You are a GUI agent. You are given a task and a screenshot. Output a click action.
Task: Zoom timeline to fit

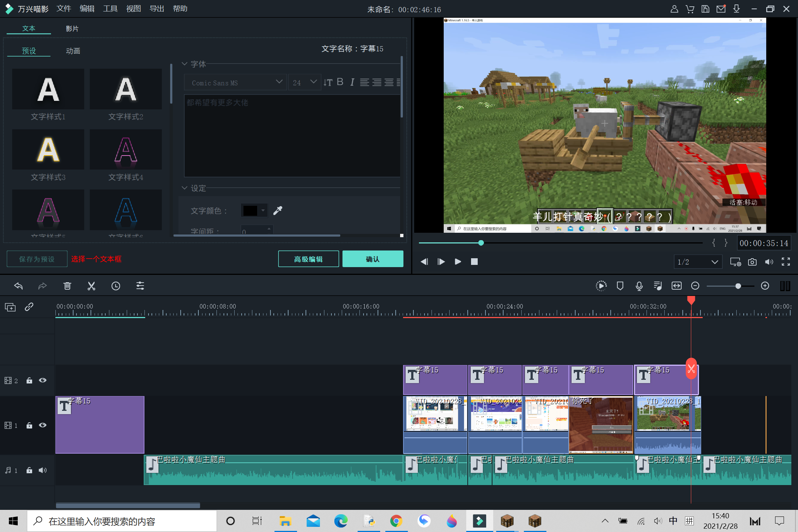tap(676, 286)
